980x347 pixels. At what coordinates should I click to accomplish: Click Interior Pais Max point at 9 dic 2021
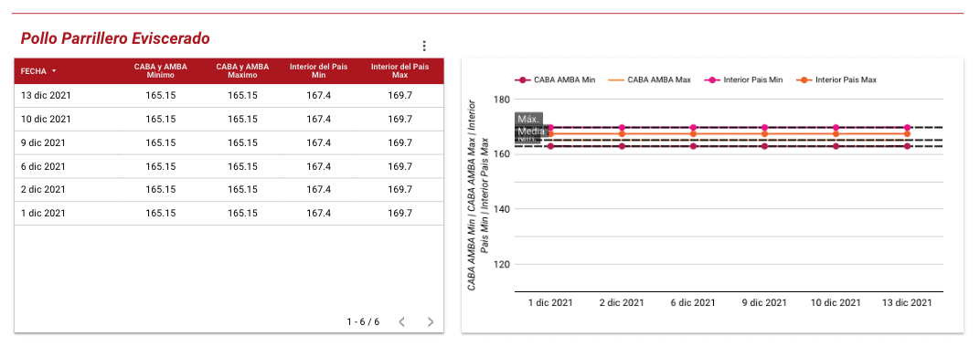click(764, 133)
